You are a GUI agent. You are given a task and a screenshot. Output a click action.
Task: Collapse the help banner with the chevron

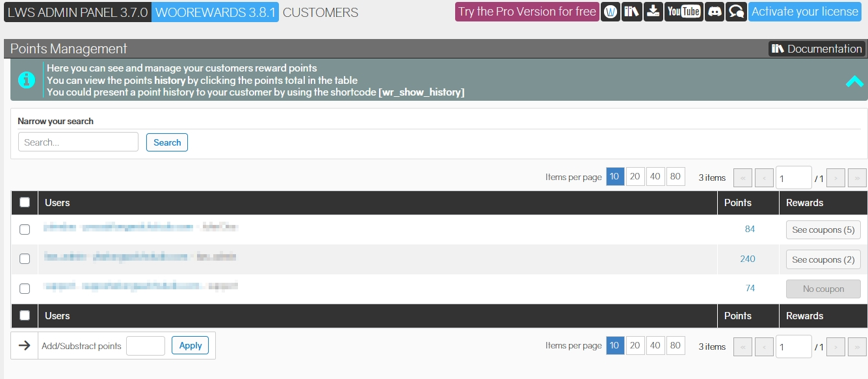(x=854, y=81)
